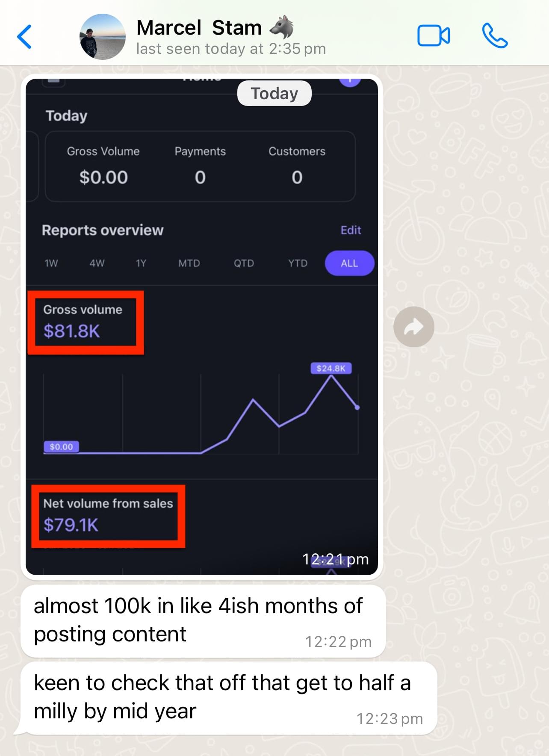Tap Edit next to Reports overview
Viewport: 549px width, 756px height.
click(x=351, y=230)
